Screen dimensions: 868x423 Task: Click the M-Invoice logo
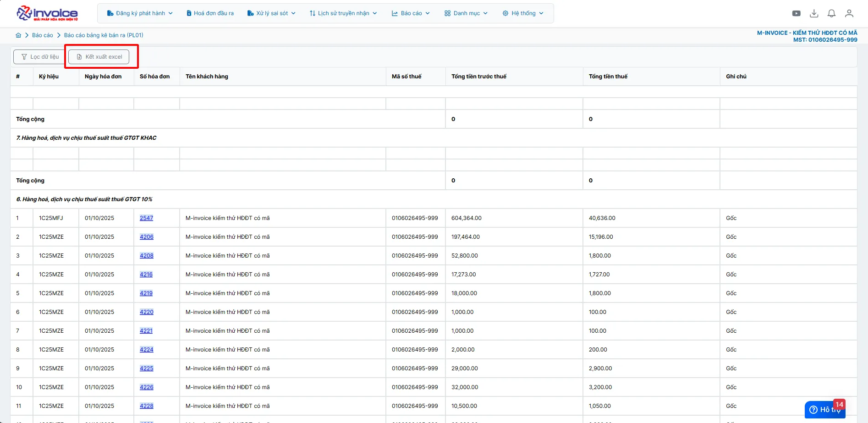[x=47, y=13]
